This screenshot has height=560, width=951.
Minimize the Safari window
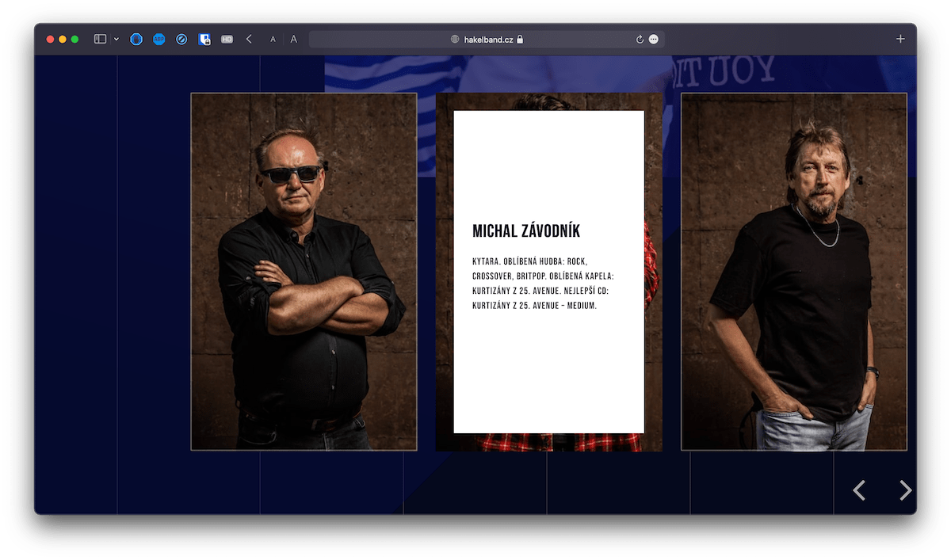[x=63, y=39]
